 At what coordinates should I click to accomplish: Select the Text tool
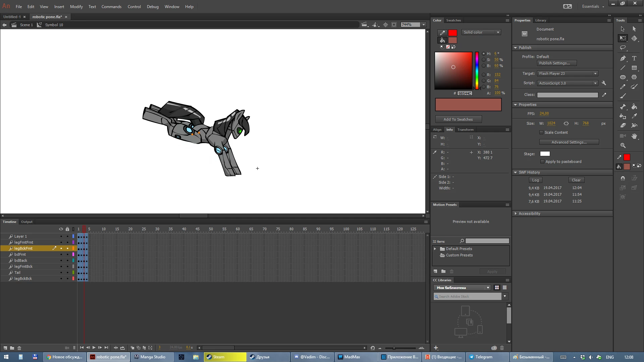tap(634, 58)
